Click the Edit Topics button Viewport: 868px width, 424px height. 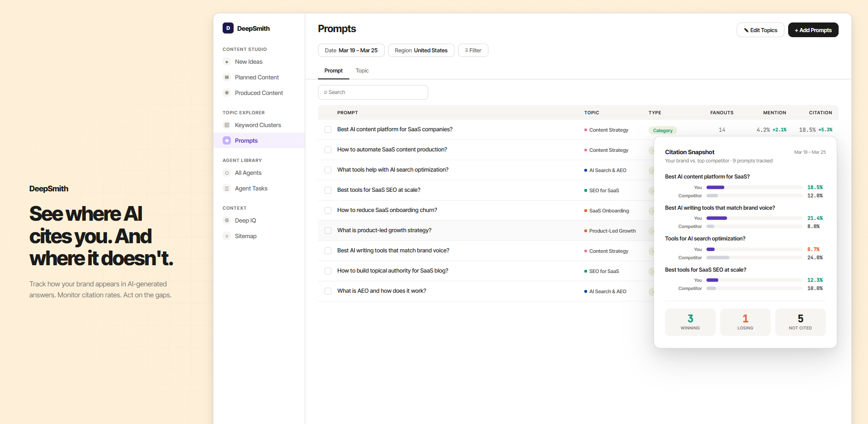(x=760, y=30)
